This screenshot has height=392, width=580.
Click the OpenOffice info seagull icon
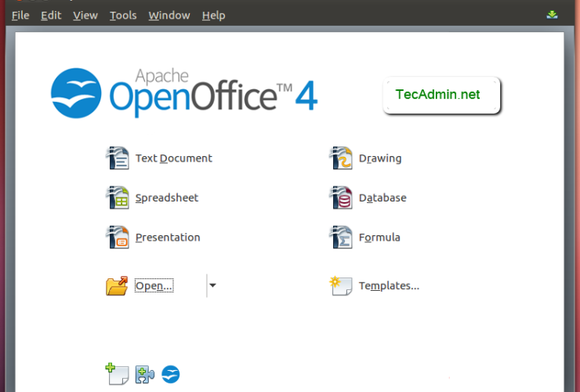(x=171, y=374)
